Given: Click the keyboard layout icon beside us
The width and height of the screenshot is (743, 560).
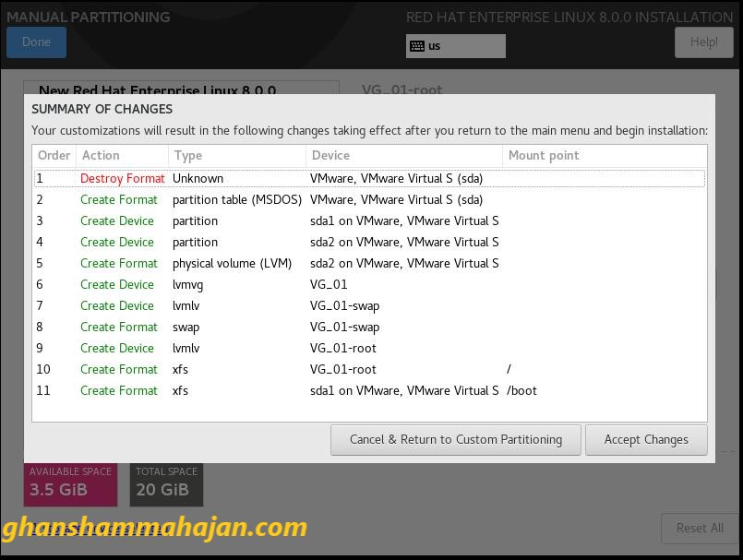Looking at the screenshot, I should pos(417,46).
